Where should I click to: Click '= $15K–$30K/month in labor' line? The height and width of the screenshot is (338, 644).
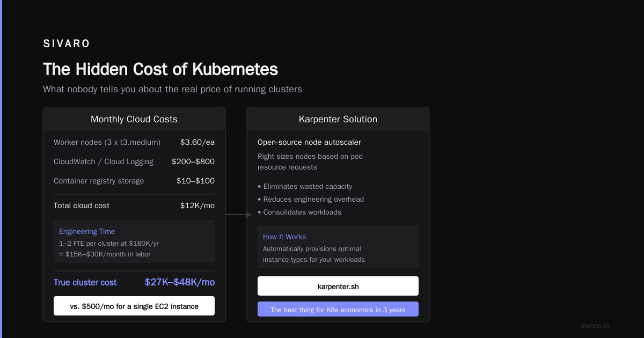pyautogui.click(x=105, y=254)
